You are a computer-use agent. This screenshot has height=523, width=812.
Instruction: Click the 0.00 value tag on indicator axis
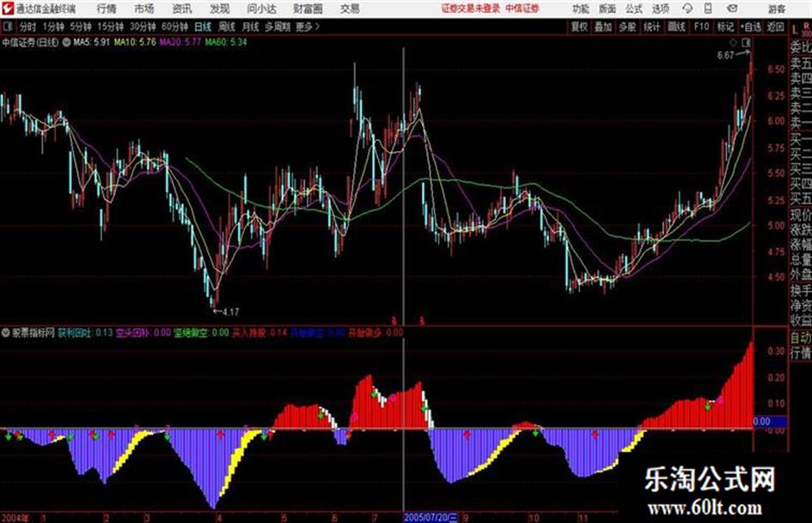770,422
